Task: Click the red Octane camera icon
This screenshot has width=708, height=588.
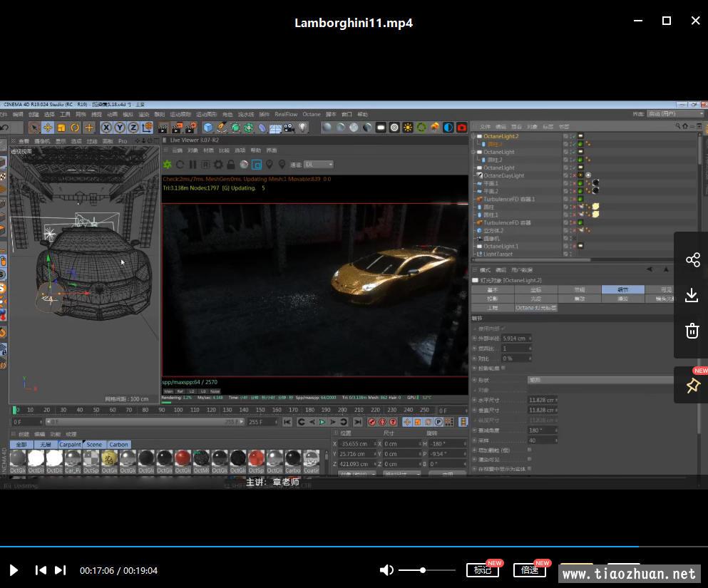Action: [461, 128]
